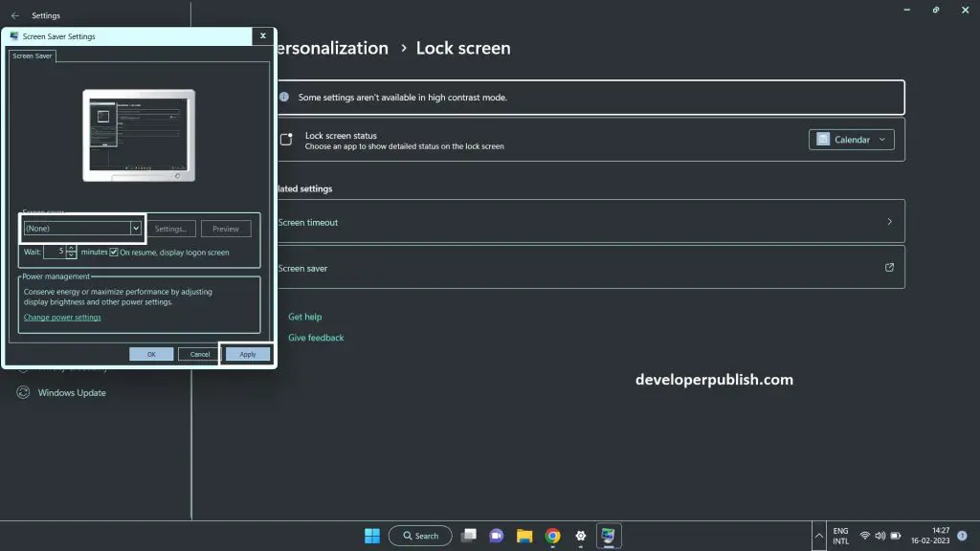Open Google Chrome from taskbar

coord(552,536)
